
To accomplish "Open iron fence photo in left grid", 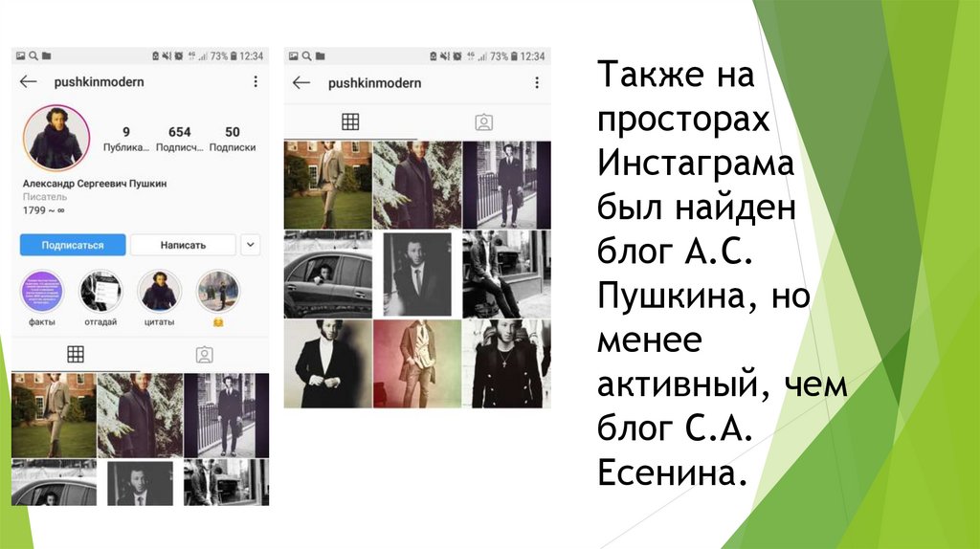I will tap(226, 415).
